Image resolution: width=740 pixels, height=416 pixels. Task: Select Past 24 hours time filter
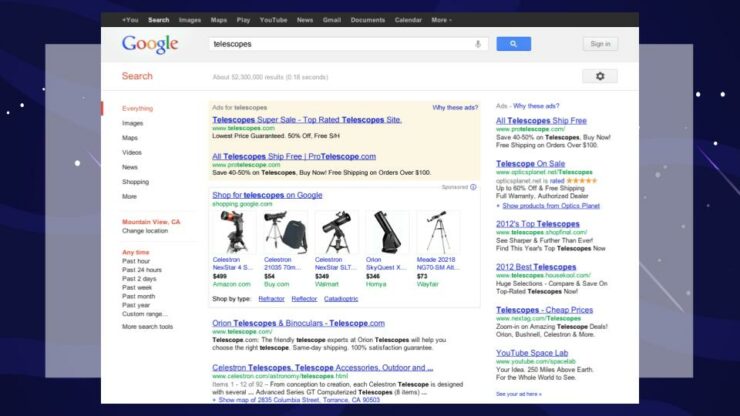tap(142, 270)
